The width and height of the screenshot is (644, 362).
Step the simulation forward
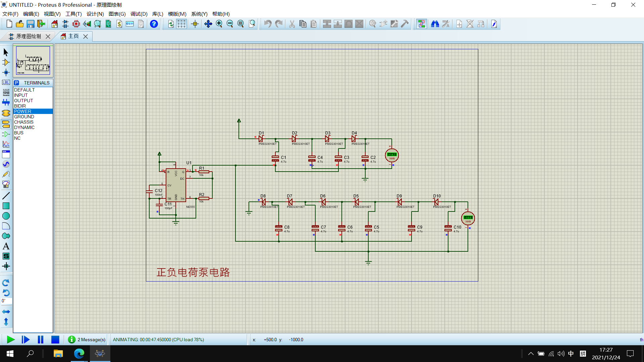25,340
